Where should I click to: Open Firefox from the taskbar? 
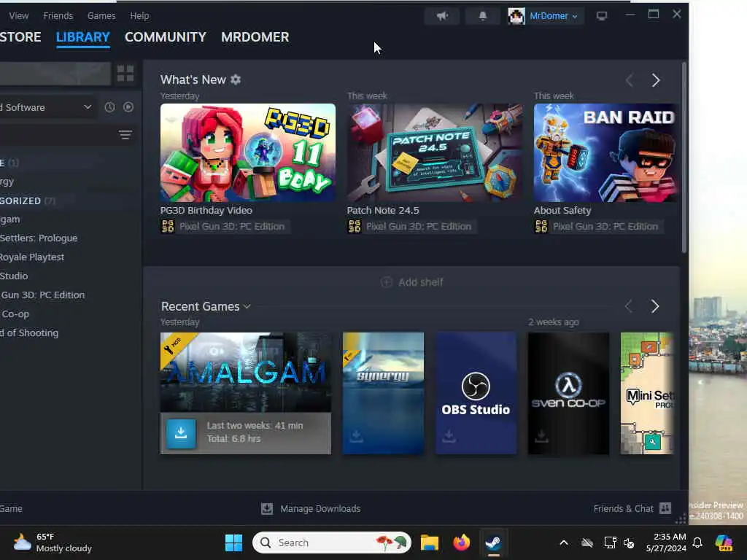[461, 542]
